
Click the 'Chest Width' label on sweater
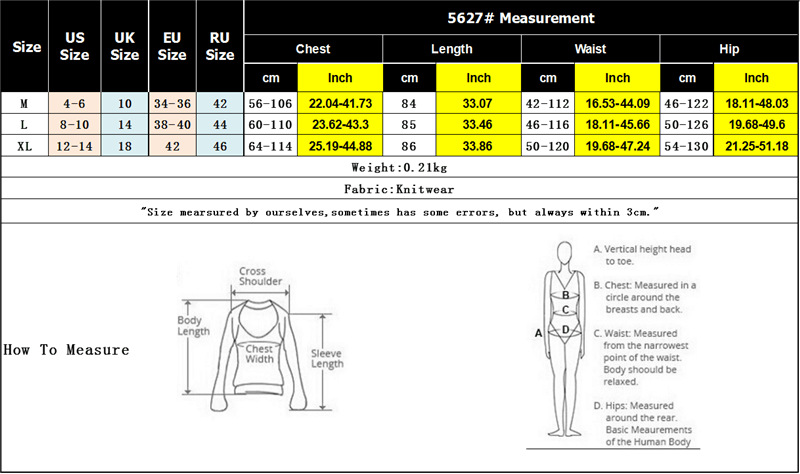259,354
